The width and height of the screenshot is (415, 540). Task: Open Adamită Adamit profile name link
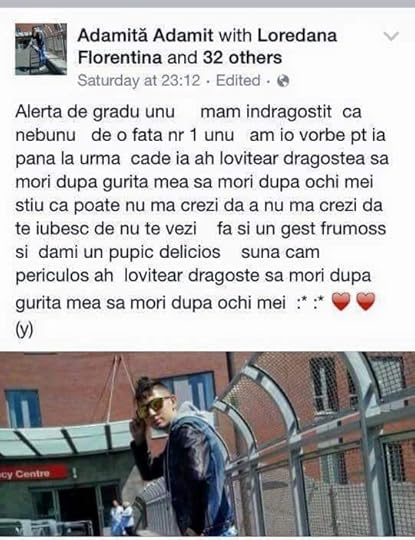[x=145, y=35]
